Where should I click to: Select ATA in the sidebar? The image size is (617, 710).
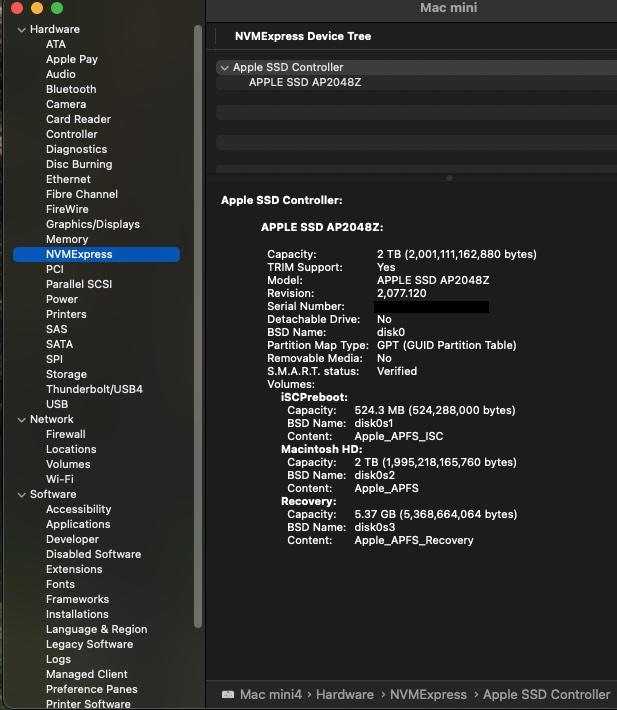tap(56, 44)
